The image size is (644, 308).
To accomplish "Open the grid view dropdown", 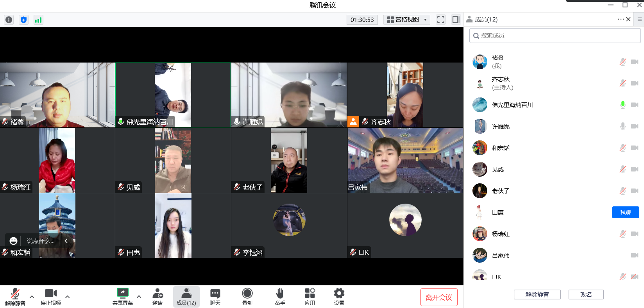I will coord(407,20).
